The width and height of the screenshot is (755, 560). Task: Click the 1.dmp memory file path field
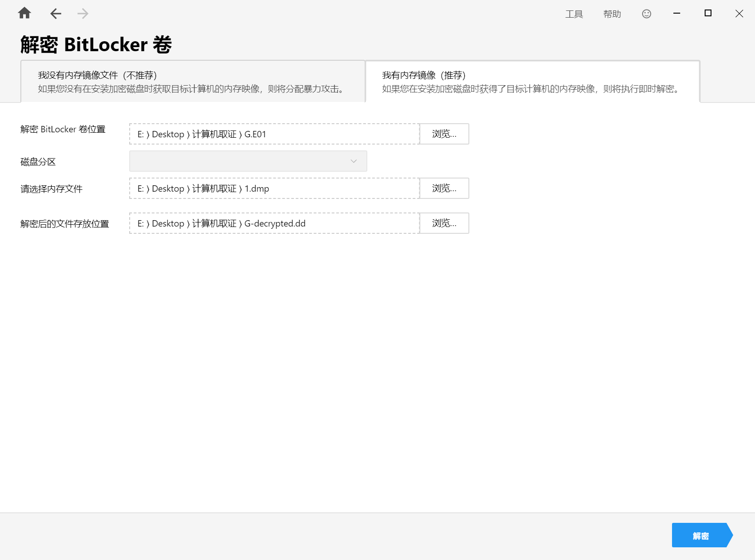click(274, 188)
